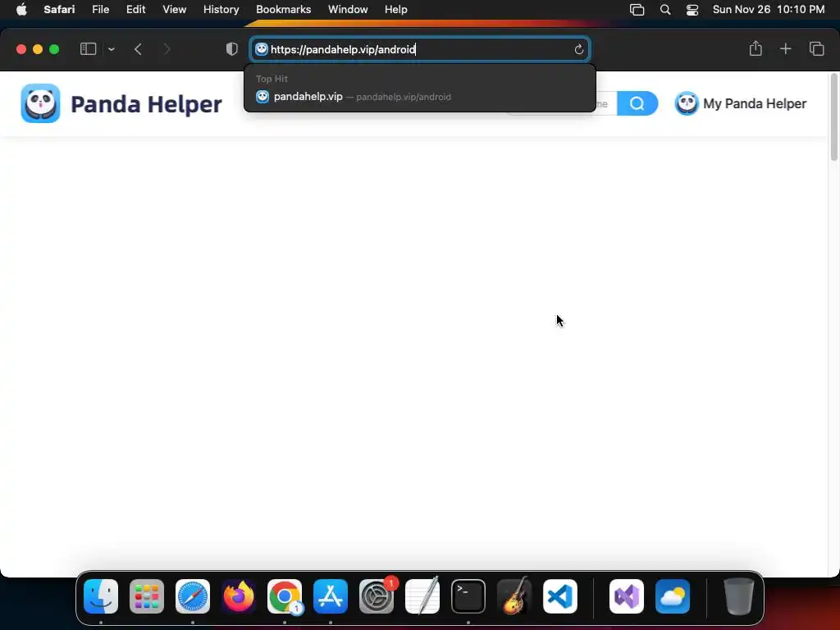This screenshot has width=840, height=630.
Task: Click the blue search button on page
Action: tap(637, 103)
